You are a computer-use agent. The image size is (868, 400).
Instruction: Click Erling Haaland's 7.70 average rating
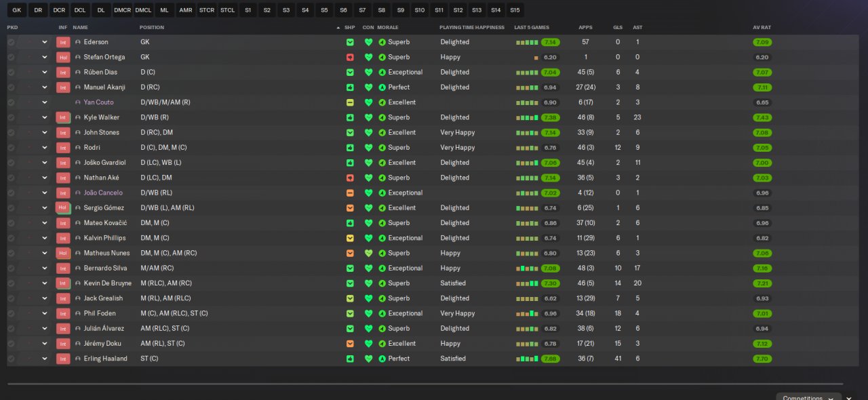(x=762, y=359)
